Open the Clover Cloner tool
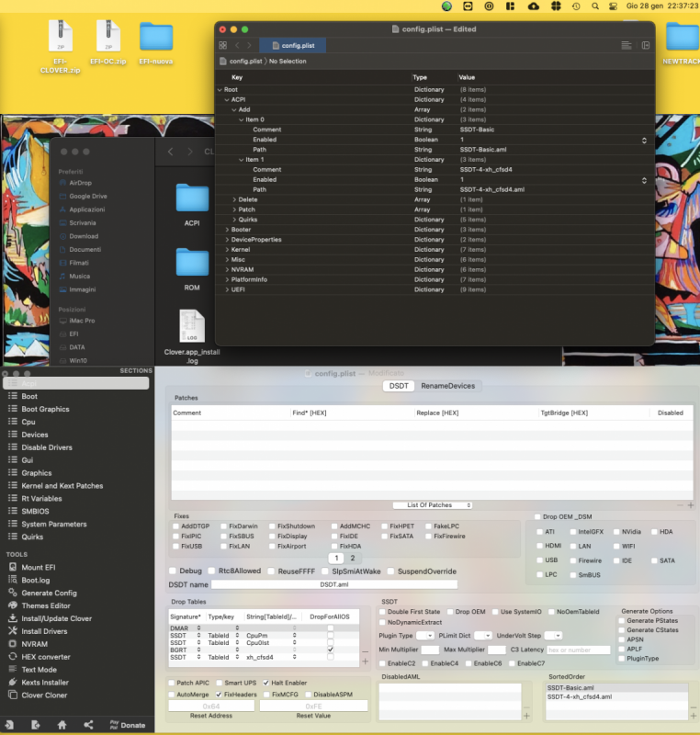This screenshot has height=735, width=700. [44, 695]
